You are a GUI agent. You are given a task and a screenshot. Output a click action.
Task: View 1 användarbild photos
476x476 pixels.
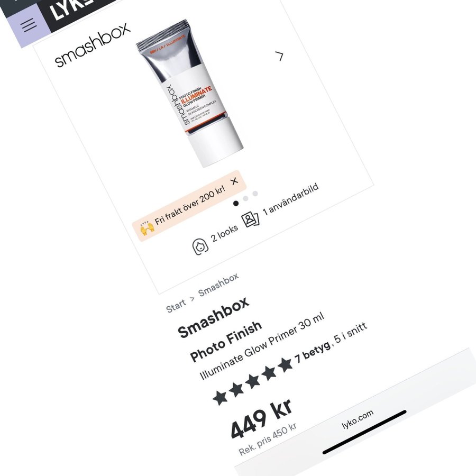pos(290,199)
